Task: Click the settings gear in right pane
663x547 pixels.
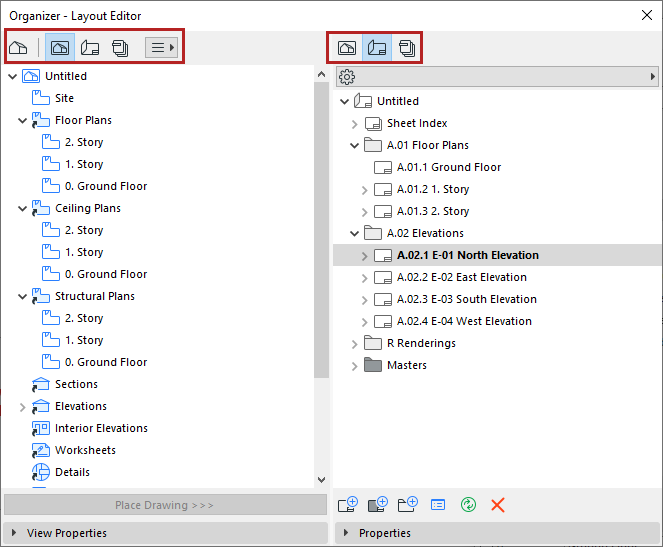Action: pos(347,77)
